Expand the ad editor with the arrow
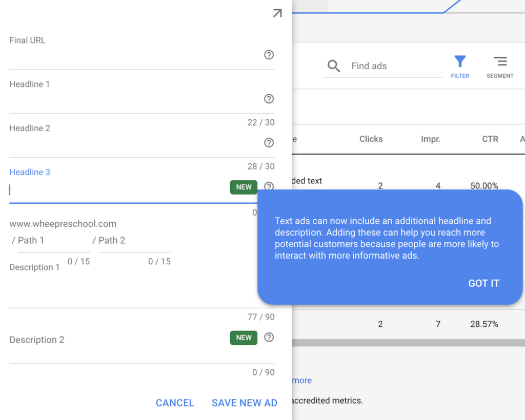Viewport: 525px width, 420px height. tap(277, 13)
